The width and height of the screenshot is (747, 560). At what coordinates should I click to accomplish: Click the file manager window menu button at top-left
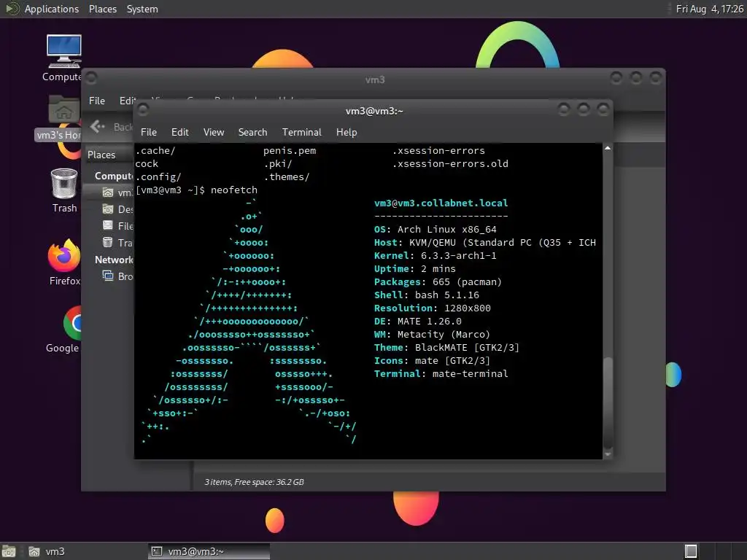tap(91, 77)
